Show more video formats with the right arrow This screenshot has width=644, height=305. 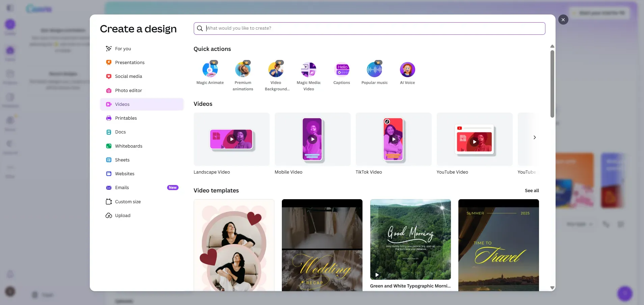(x=534, y=138)
